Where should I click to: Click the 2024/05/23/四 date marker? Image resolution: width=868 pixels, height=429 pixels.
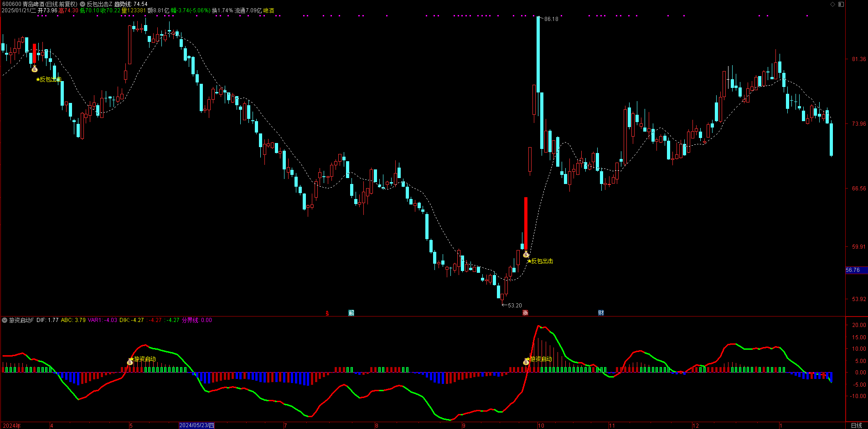pos(196,425)
